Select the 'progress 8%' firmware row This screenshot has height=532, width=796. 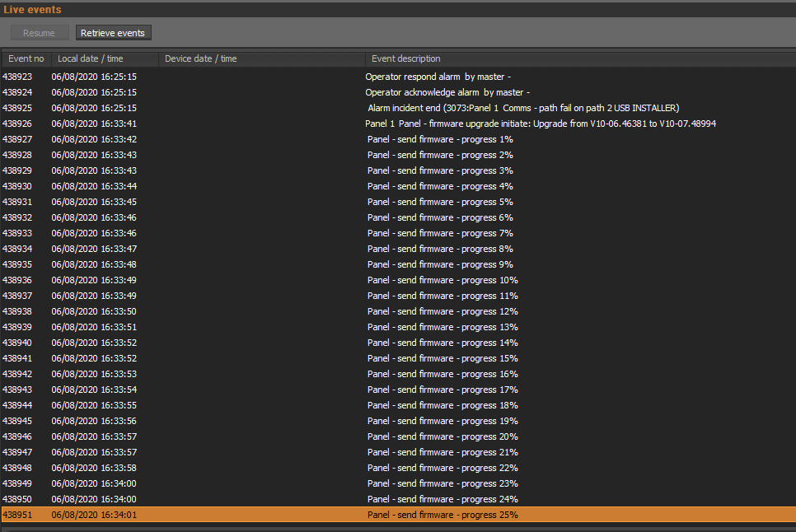point(398,249)
